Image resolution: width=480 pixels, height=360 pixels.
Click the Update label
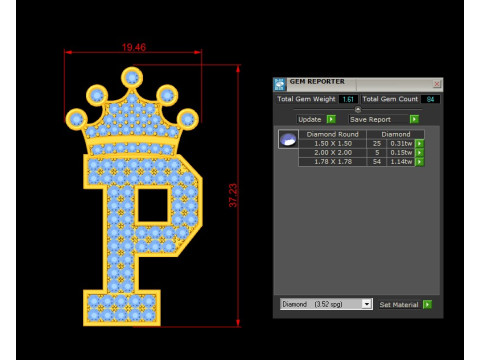(310, 119)
